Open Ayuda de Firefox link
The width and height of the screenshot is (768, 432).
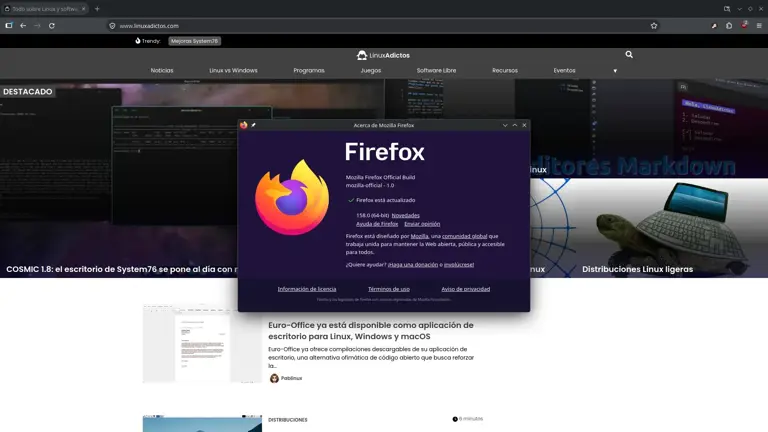377,224
